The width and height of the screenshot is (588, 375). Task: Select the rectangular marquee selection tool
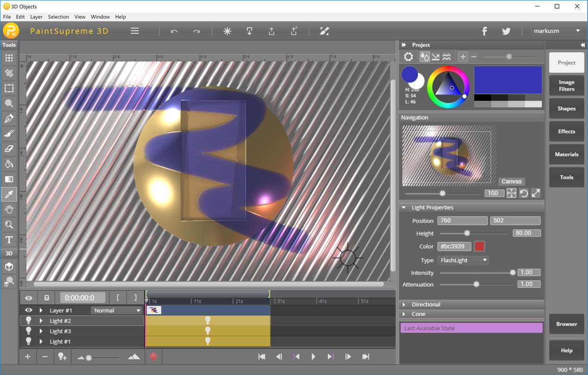point(9,88)
